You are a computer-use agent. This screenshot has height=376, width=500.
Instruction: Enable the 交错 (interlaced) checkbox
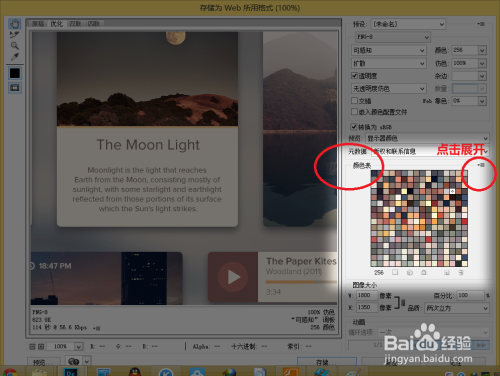click(354, 100)
